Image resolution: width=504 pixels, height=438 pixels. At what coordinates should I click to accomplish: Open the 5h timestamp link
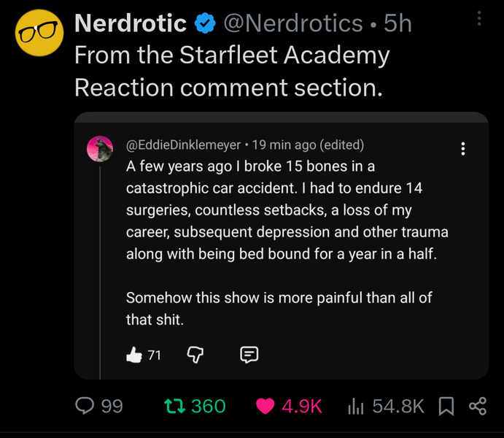398,24
